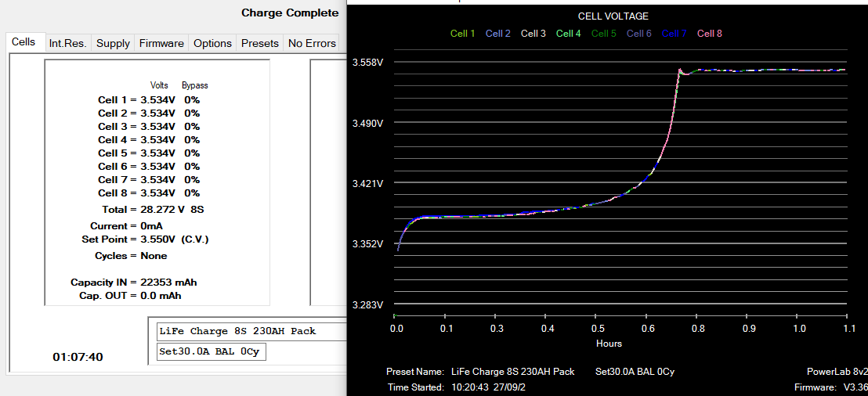Click Cell 4 legend label

point(568,34)
